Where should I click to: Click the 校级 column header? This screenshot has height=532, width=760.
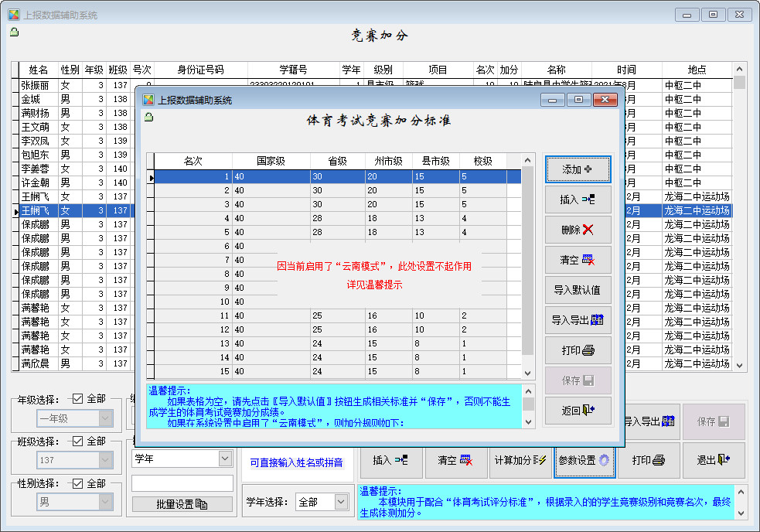coord(482,161)
